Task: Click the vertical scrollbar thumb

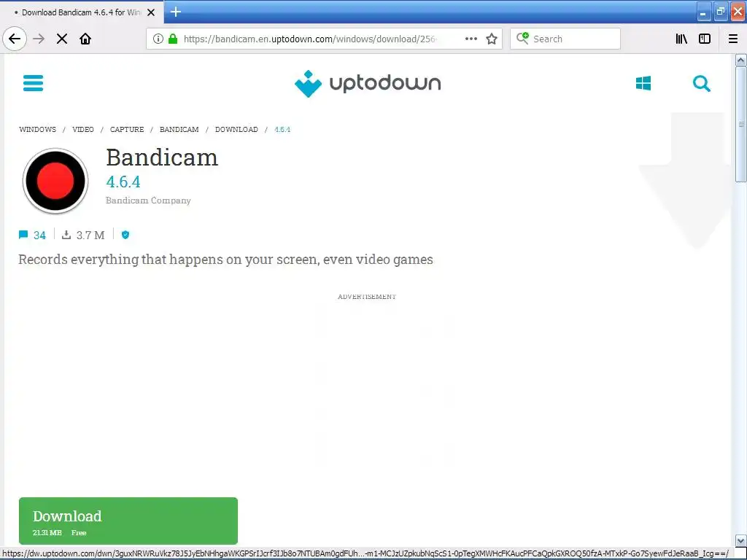Action: tap(740, 124)
